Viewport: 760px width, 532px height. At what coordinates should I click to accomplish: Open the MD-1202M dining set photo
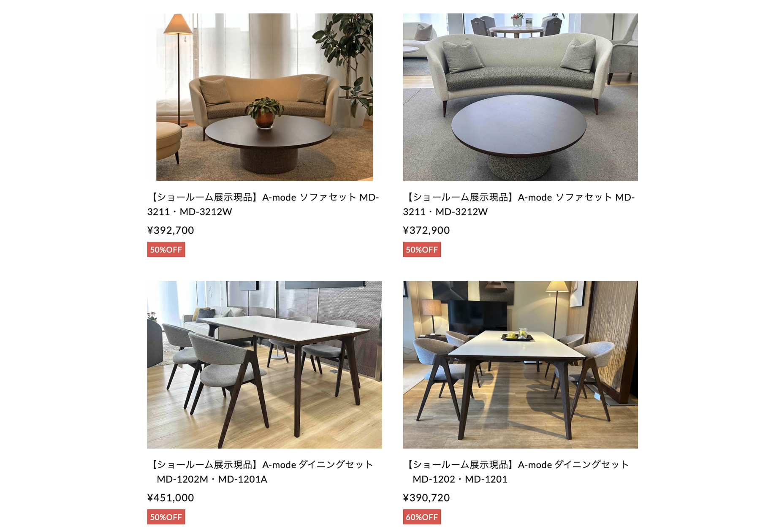[264, 364]
